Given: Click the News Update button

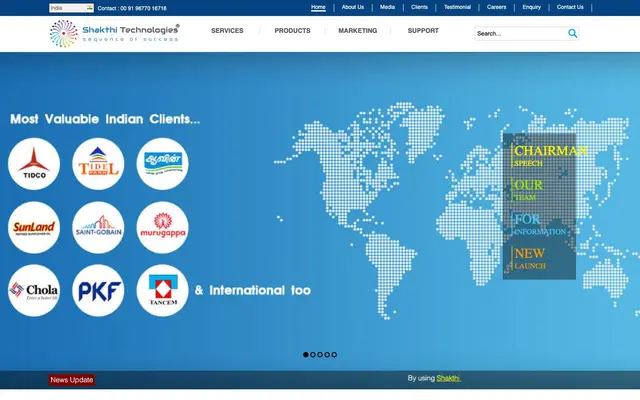Looking at the screenshot, I should coord(72,380).
